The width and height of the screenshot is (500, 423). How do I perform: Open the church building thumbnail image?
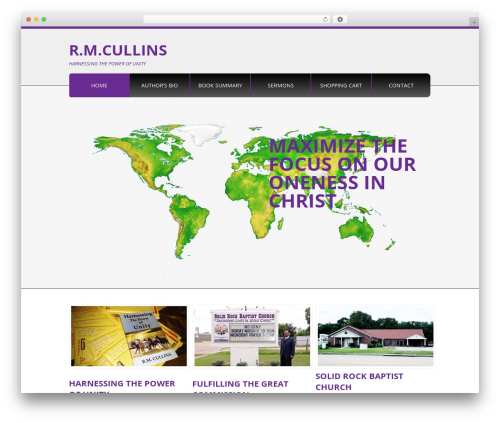click(376, 336)
